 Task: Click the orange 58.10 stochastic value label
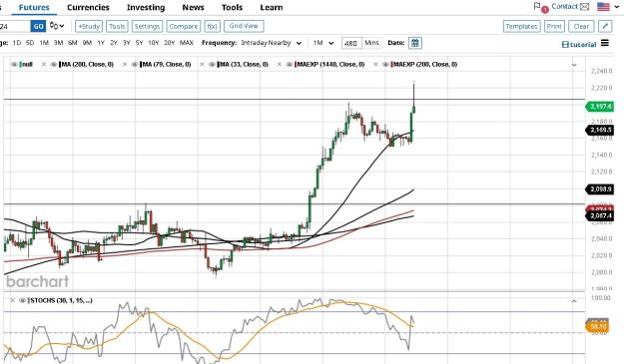(598, 327)
